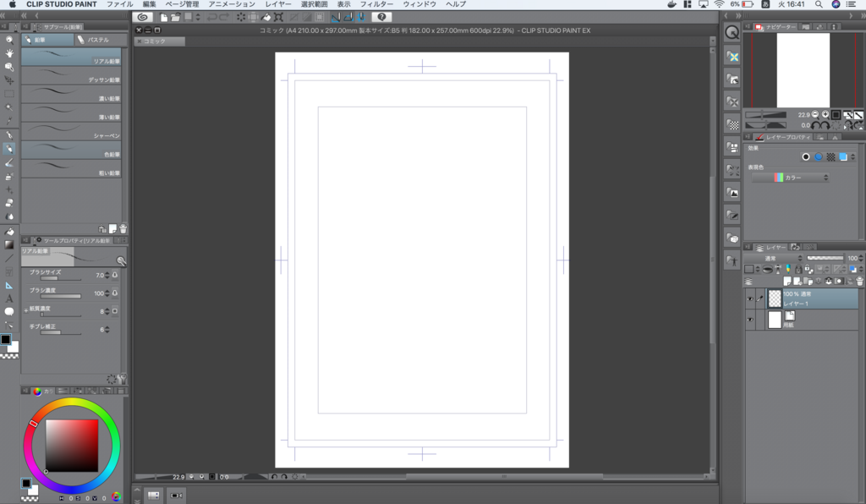Toggle visibility eye of 用紙 layer
The image size is (866, 504).
pyautogui.click(x=750, y=319)
